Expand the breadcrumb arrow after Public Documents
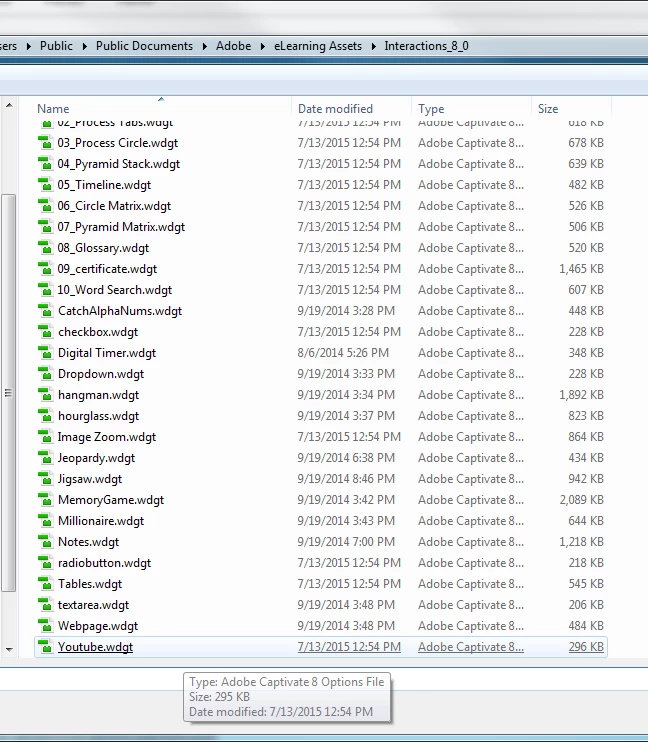This screenshot has width=648, height=742. click(x=205, y=46)
